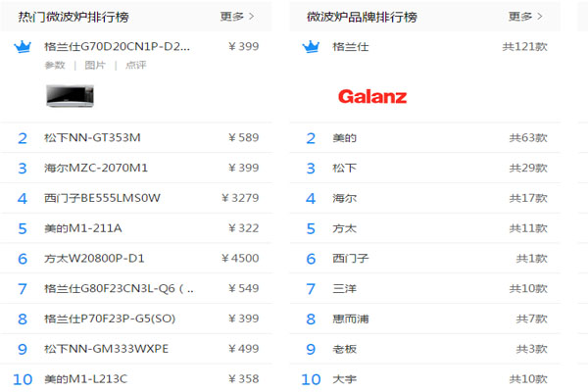Open the Galanz brand logo

pyautogui.click(x=372, y=97)
